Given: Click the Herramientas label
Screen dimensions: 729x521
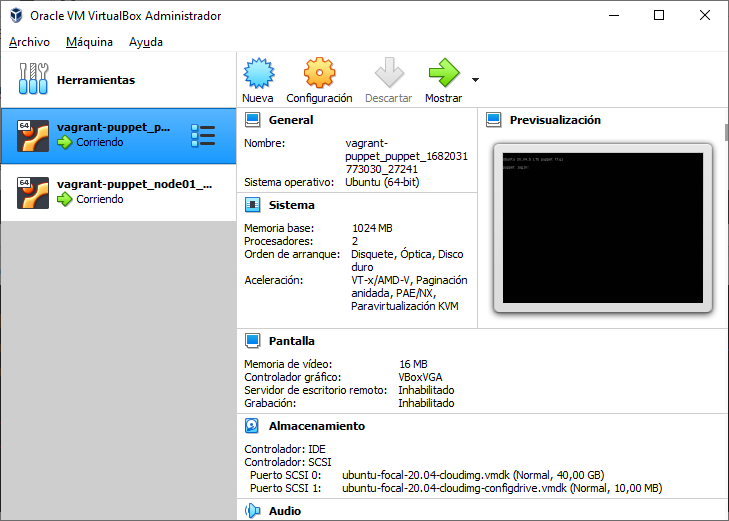Looking at the screenshot, I should (x=96, y=80).
